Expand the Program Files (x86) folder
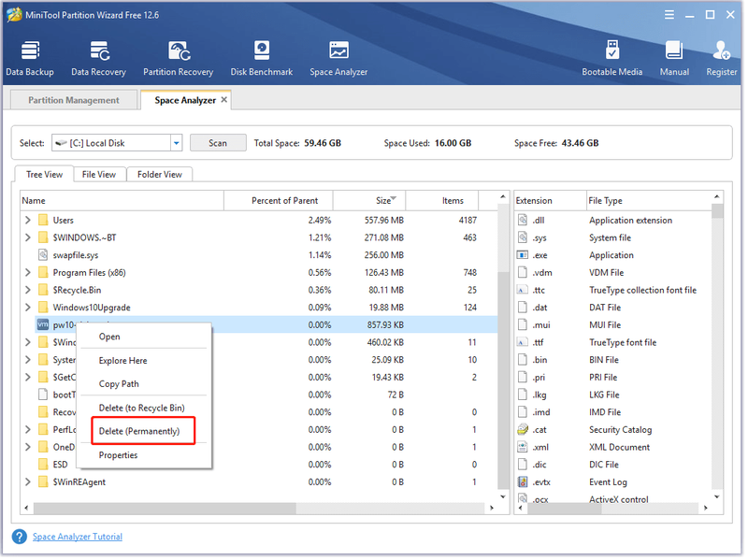Image resolution: width=748 pixels, height=560 pixels. point(28,273)
